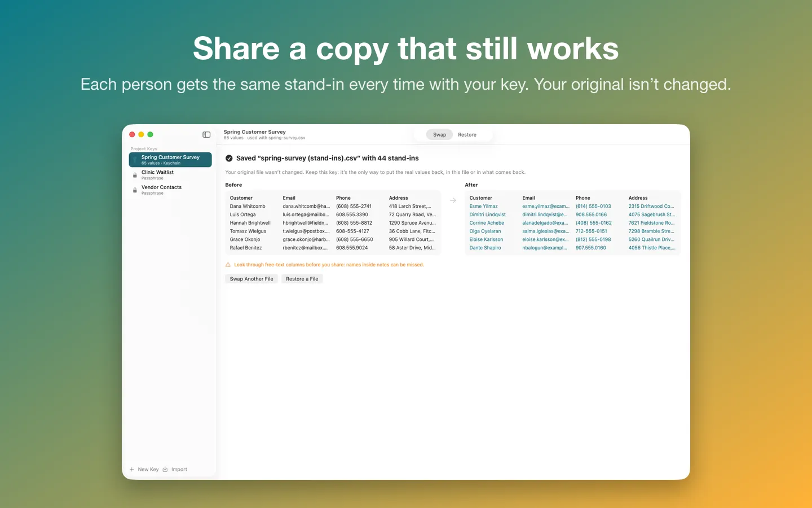Image resolution: width=812 pixels, height=508 pixels.
Task: Click the Eloise Karlsson stand-in name
Action: pos(486,240)
